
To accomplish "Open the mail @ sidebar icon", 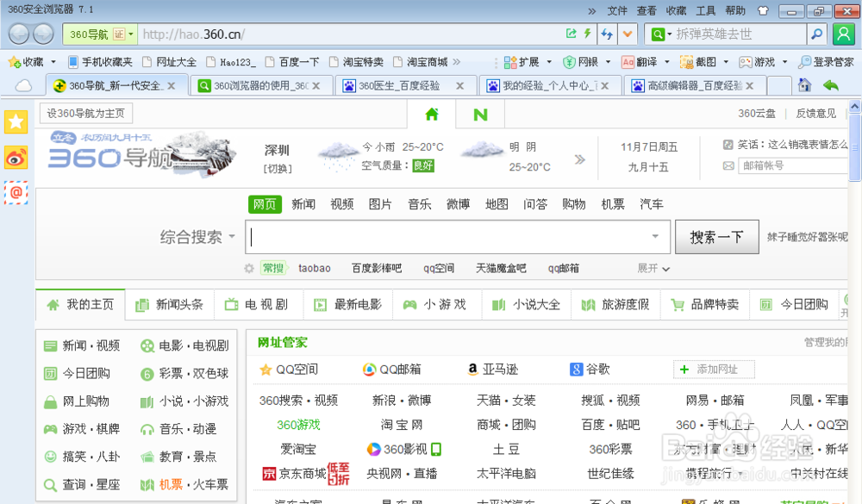I will coord(16,193).
